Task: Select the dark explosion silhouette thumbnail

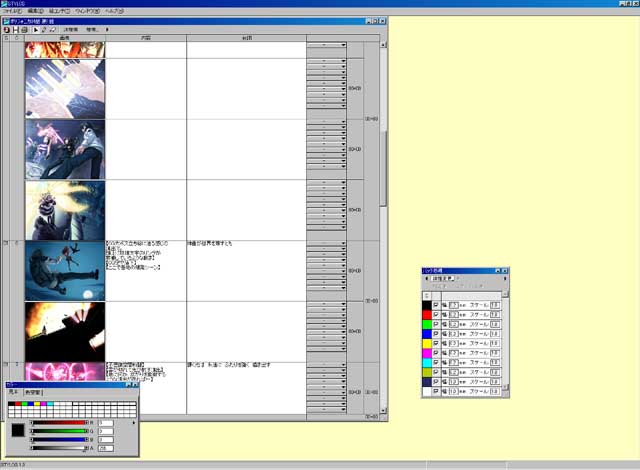Action: (65, 332)
